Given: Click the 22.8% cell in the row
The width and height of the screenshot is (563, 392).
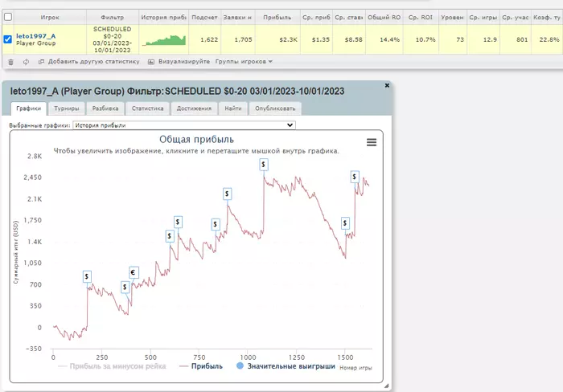Looking at the screenshot, I should [x=547, y=40].
